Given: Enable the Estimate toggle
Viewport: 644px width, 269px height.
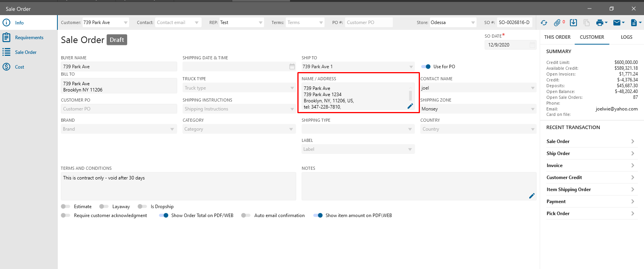Looking at the screenshot, I should click(x=66, y=207).
